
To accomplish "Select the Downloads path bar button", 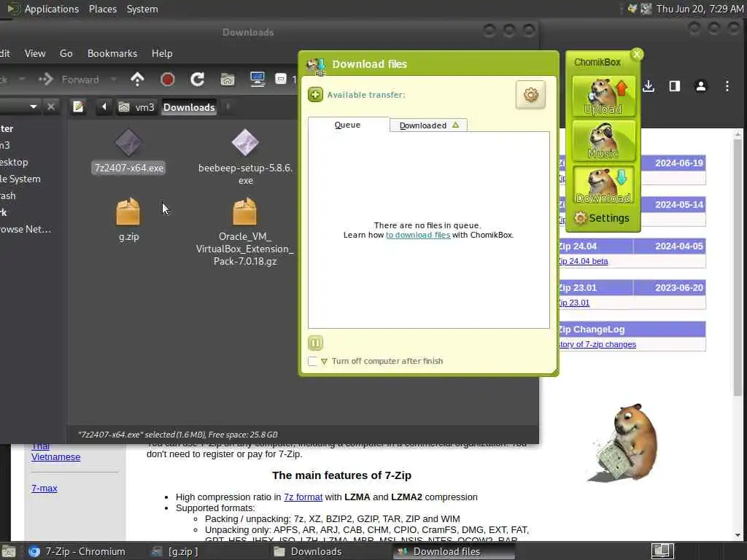I will pyautogui.click(x=189, y=107).
